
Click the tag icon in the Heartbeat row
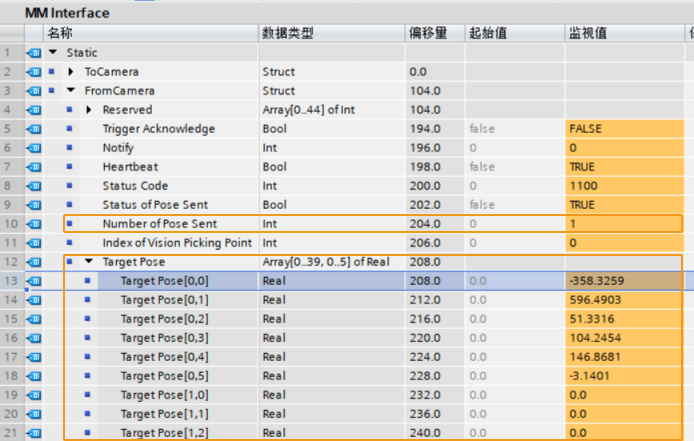pos(34,167)
